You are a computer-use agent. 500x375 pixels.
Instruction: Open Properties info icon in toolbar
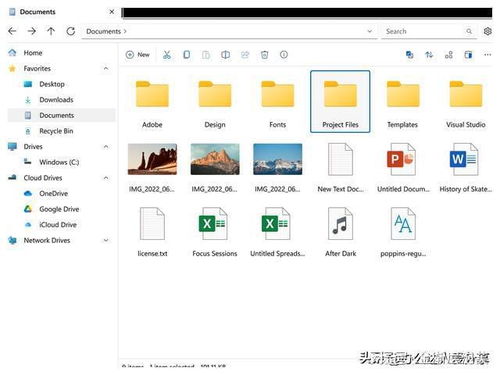click(284, 55)
